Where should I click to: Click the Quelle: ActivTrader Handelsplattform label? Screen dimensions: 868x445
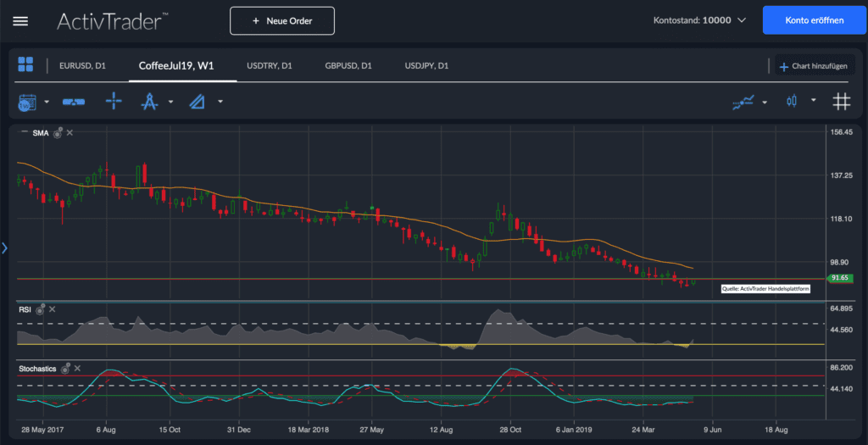point(765,288)
